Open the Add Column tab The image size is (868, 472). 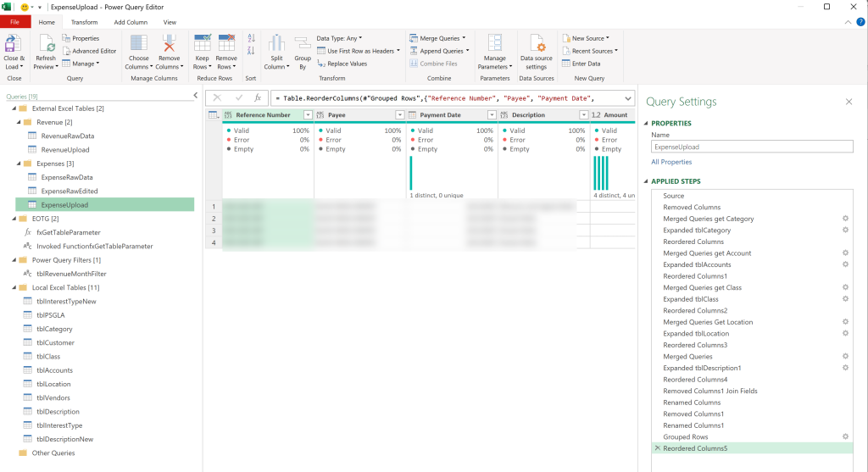[x=131, y=22]
